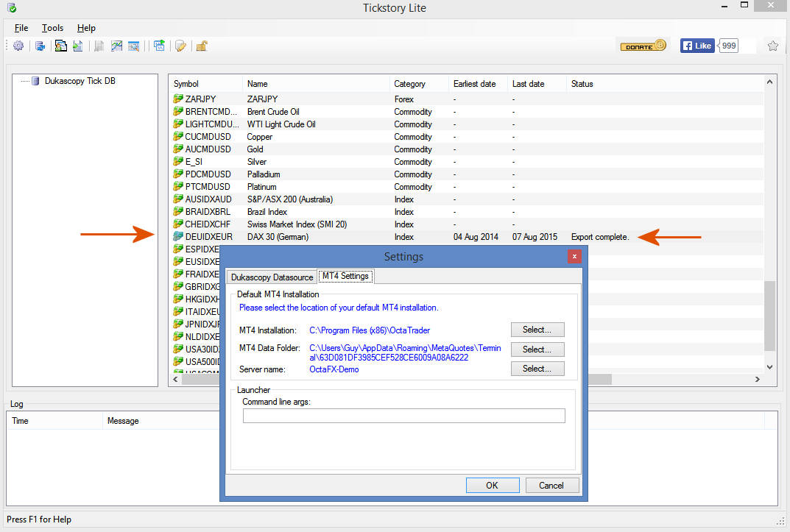Click the '04 Aug 2014' earliest date cell
Screen dimensions: 790x532
(x=476, y=236)
